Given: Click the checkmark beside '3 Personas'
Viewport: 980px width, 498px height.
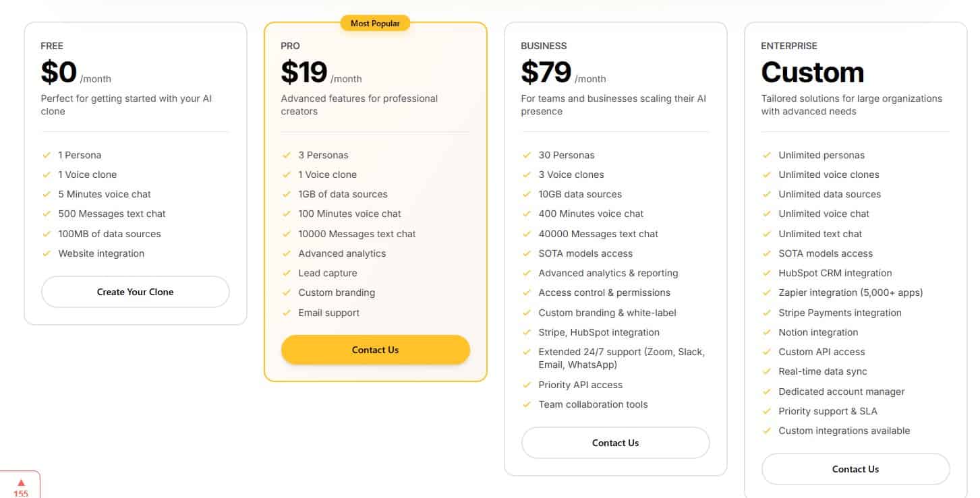Looking at the screenshot, I should click(x=287, y=155).
